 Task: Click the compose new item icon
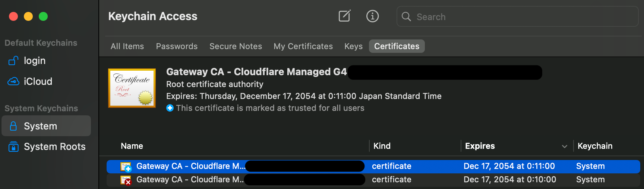(344, 16)
